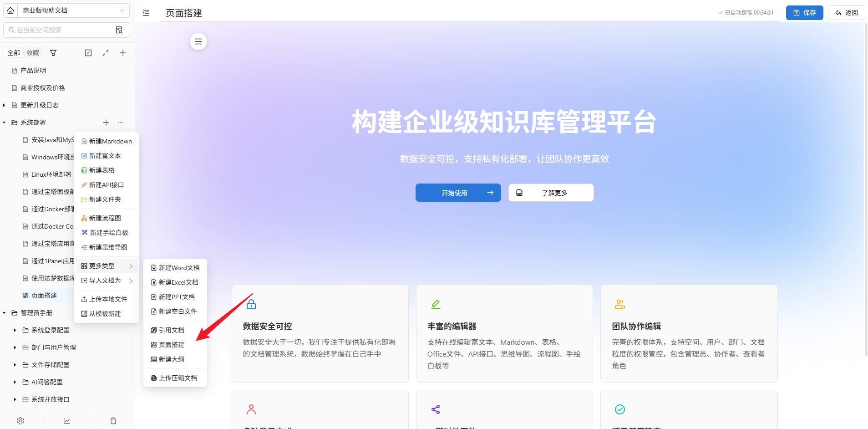Select 页面搭建 in the submenu

(x=175, y=345)
